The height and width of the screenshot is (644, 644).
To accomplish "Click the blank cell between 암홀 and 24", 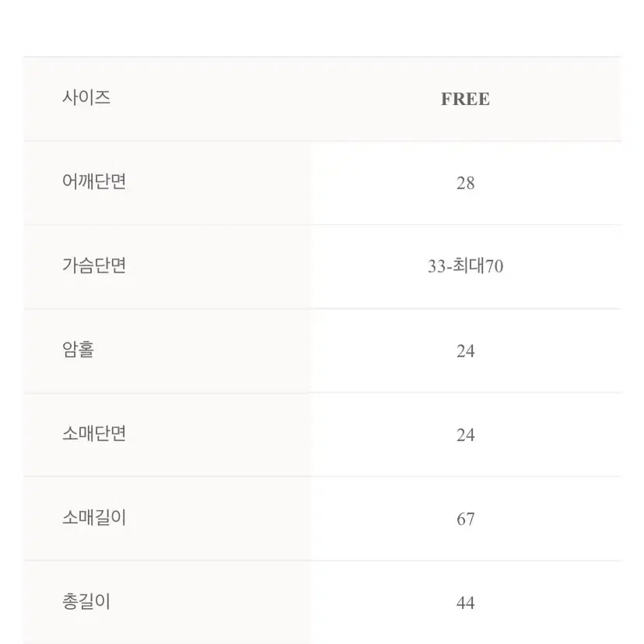I will [x=275, y=351].
